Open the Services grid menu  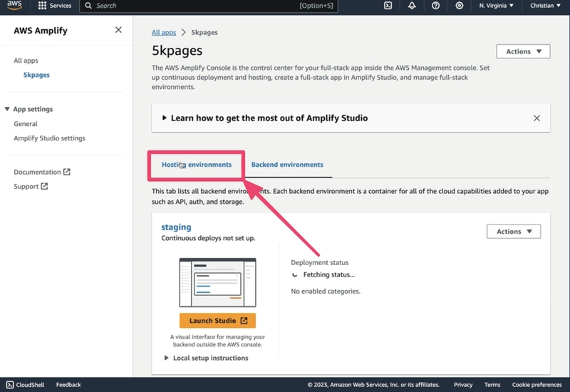(55, 6)
